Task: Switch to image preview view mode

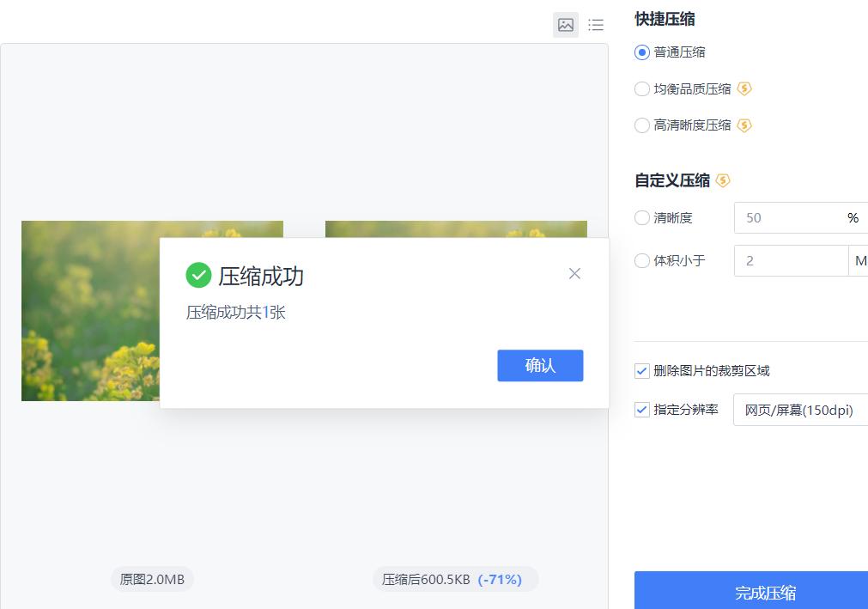Action: coord(565,25)
